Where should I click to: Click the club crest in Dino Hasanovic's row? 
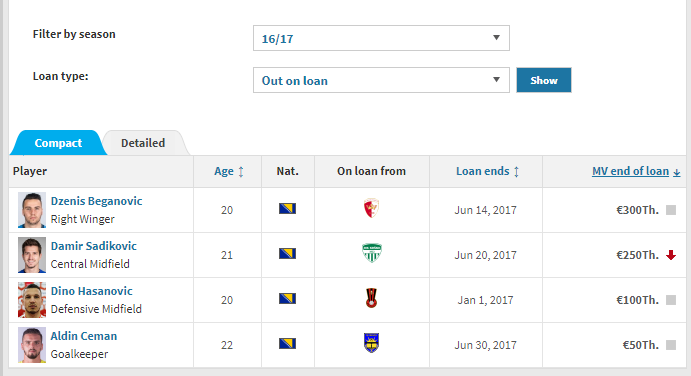[372, 298]
